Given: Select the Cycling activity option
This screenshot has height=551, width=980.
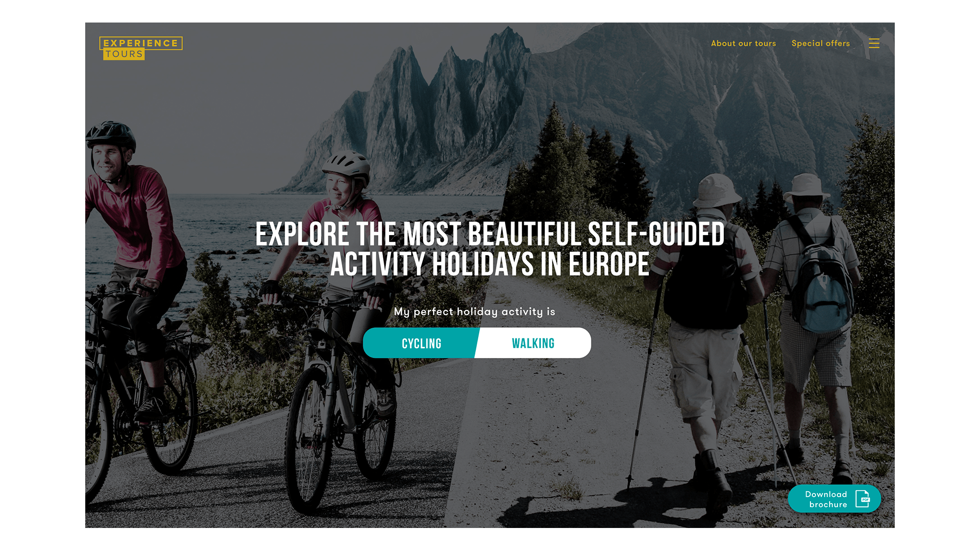Looking at the screenshot, I should [420, 343].
